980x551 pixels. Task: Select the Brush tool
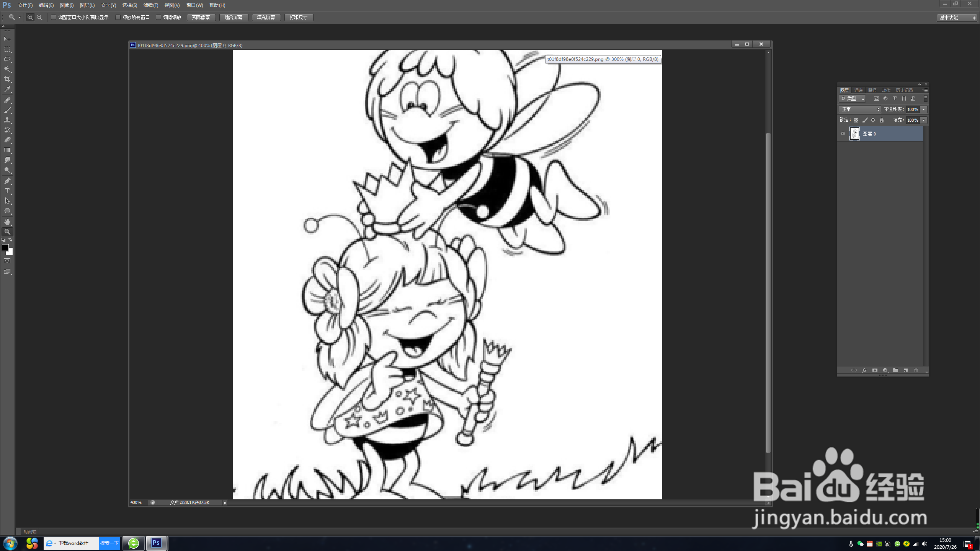7,110
